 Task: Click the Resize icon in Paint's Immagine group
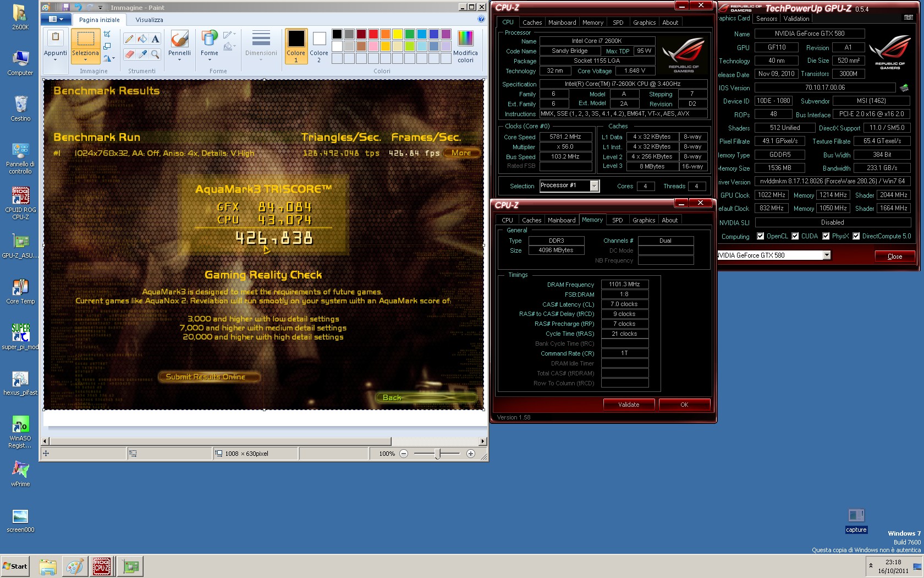107,46
